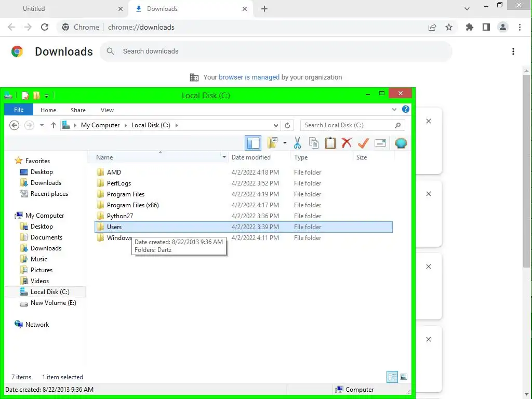
Task: Open the Chrome extensions puzzle icon
Action: (x=469, y=27)
